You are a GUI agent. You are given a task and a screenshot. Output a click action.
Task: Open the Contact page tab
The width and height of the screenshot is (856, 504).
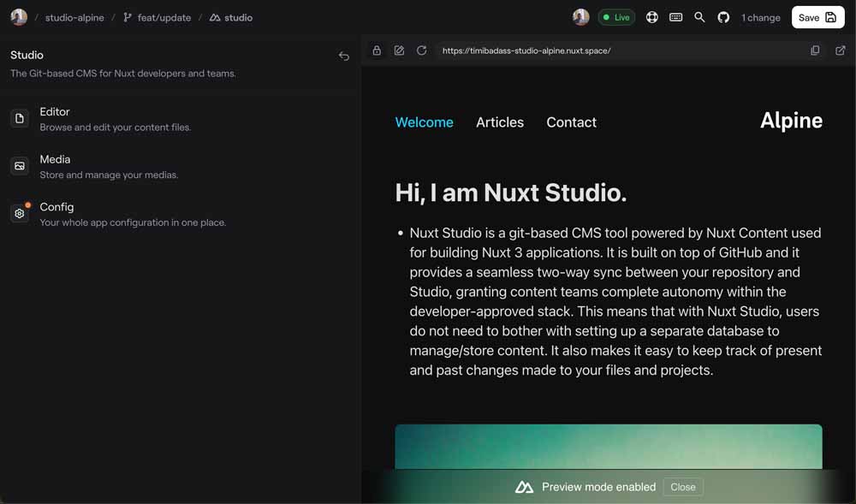coord(571,122)
